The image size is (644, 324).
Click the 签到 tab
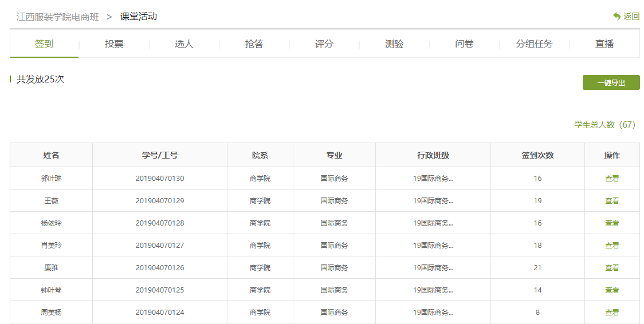(x=44, y=44)
